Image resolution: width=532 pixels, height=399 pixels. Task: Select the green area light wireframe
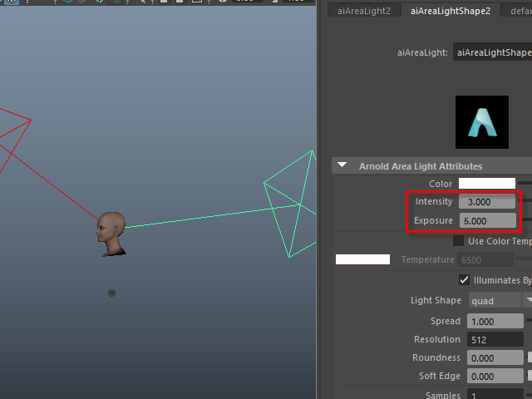click(x=291, y=202)
